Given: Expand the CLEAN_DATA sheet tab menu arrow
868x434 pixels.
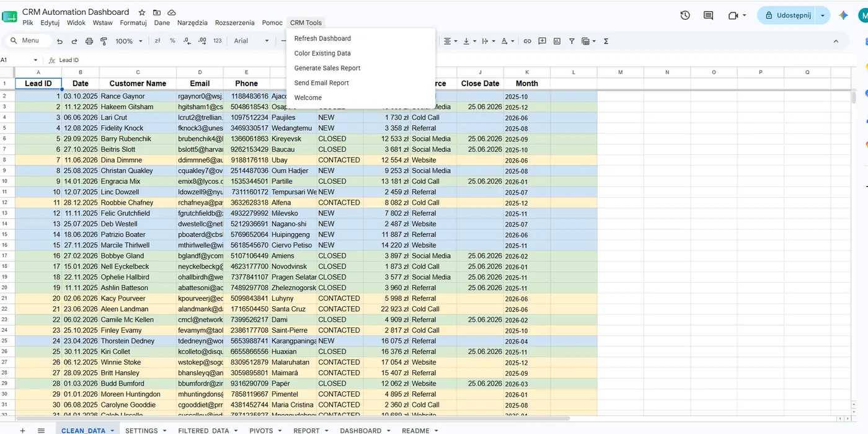Looking at the screenshot, I should click(112, 430).
